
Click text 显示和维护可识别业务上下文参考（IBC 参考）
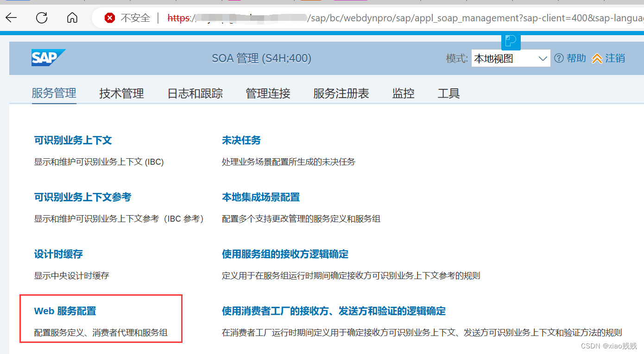click(119, 218)
